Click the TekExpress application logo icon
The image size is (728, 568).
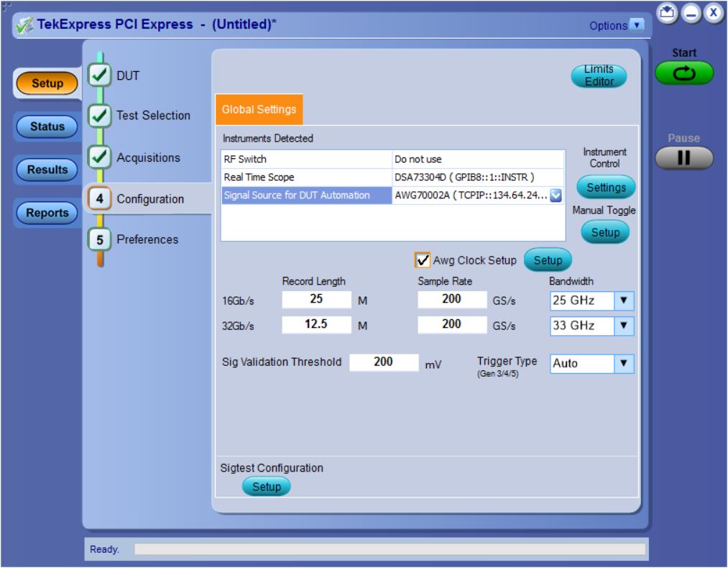[x=24, y=26]
